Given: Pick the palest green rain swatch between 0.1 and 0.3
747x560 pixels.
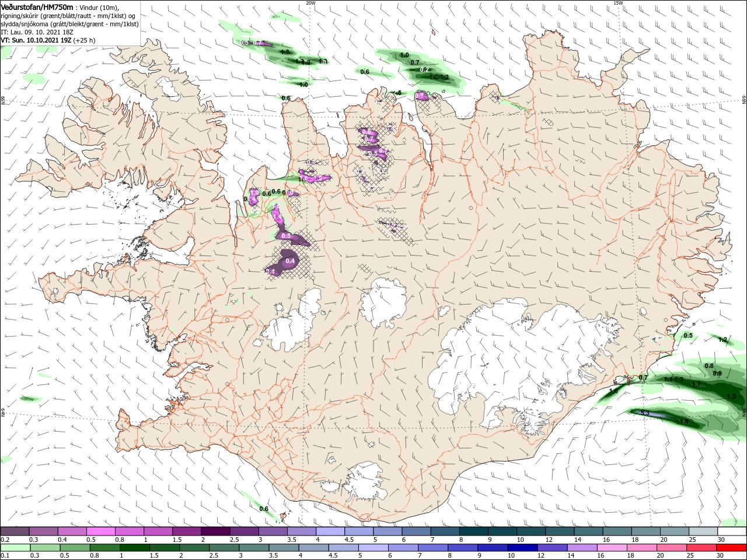Looking at the screenshot, I should (15, 547).
